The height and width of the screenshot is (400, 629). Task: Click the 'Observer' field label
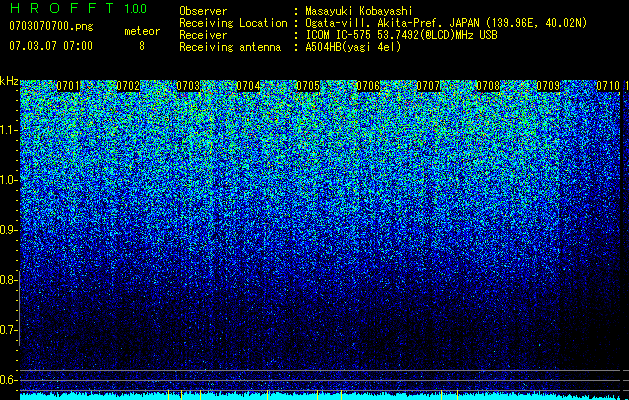[x=203, y=11]
